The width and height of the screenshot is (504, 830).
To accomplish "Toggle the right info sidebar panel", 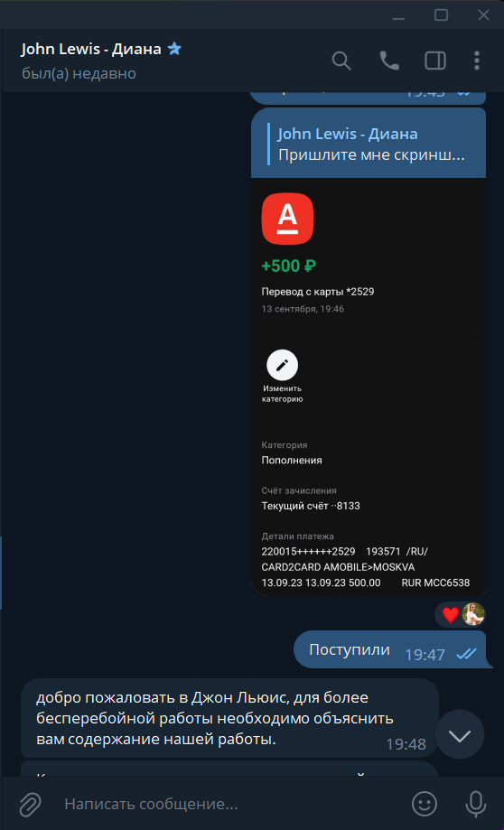I will (435, 61).
